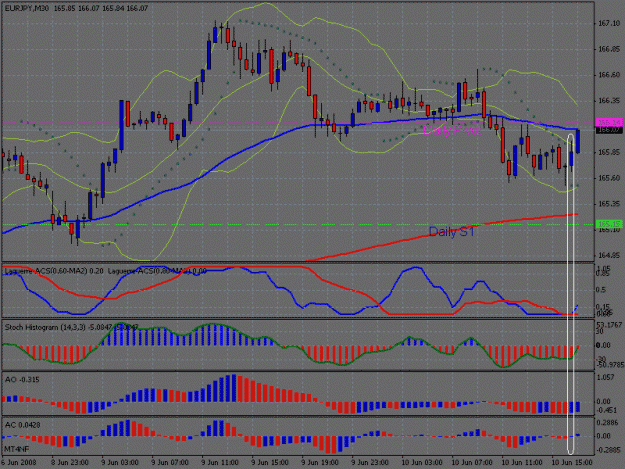
Task: Click the 9 Jun 07:00 time label
Action: click(x=170, y=463)
